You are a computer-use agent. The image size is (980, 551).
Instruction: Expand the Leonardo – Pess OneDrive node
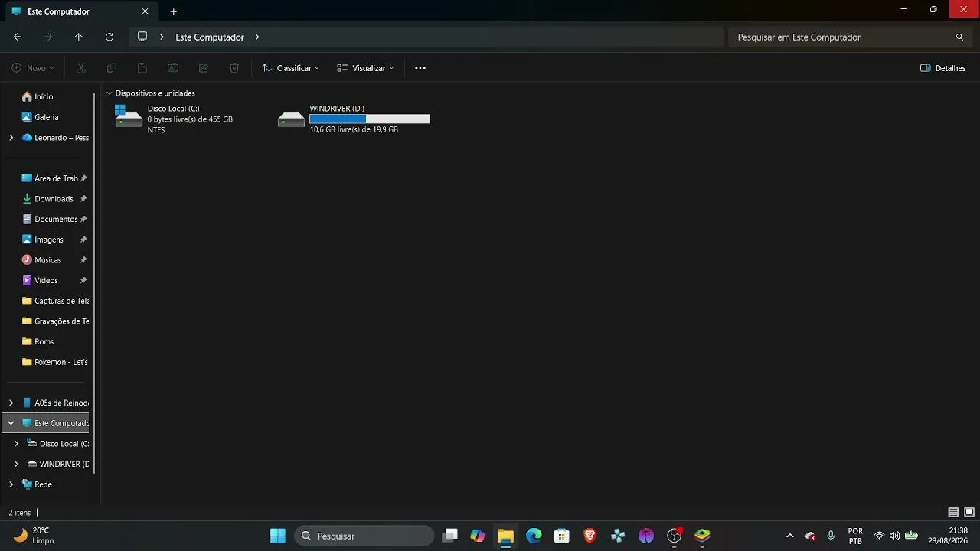point(11,138)
